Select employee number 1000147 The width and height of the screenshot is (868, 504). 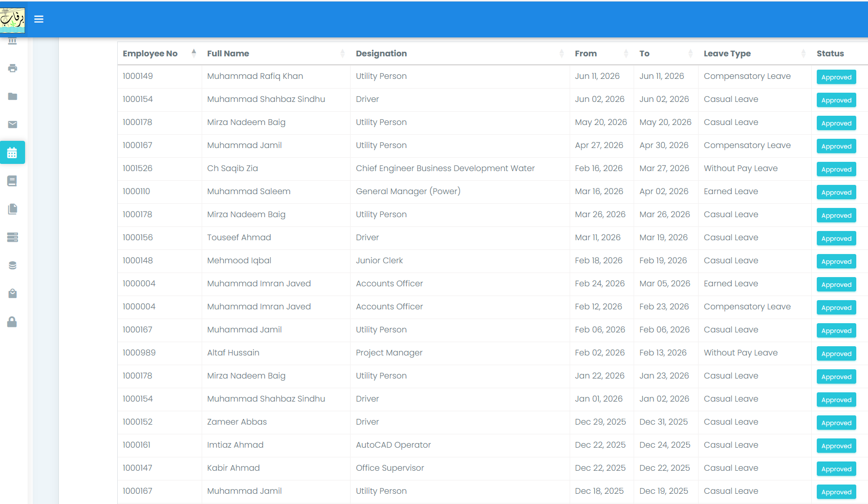138,468
